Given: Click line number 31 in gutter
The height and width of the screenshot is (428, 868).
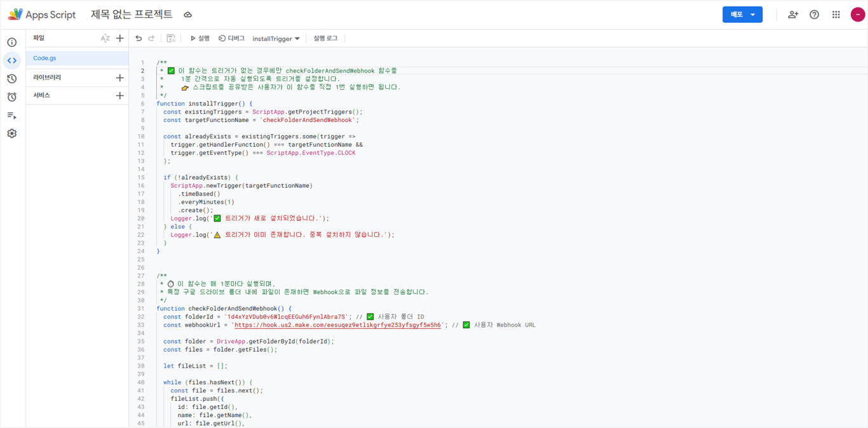Looking at the screenshot, I should coord(141,309).
